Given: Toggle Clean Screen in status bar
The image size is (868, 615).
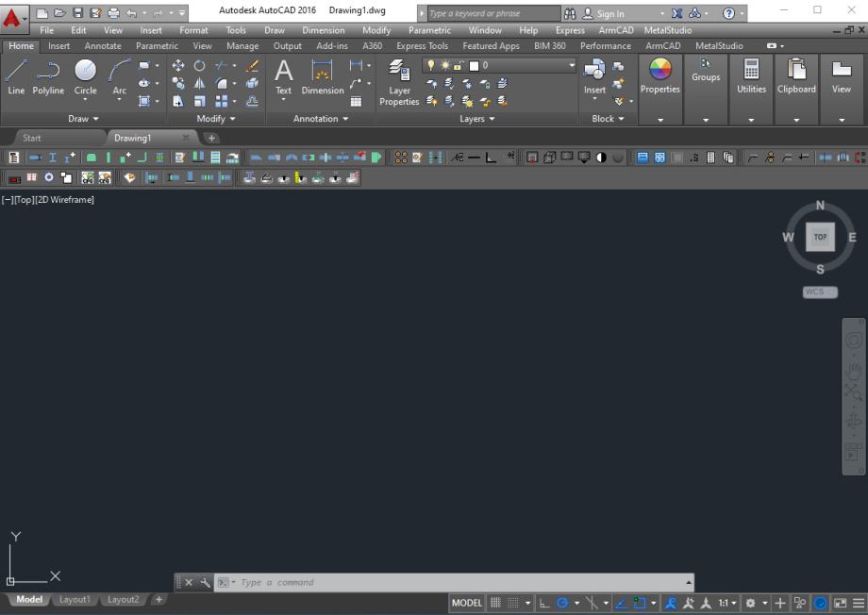Looking at the screenshot, I should 841,603.
